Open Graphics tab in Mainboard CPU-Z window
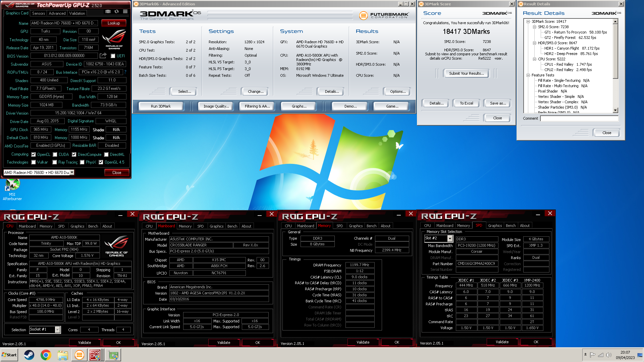This screenshot has width=644, height=362. coord(216,226)
